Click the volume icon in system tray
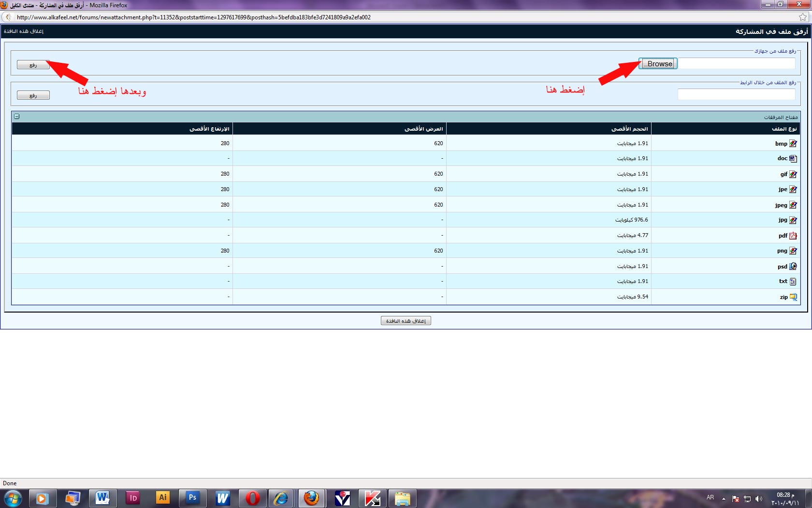Screen dimensions: 812x508 (x=759, y=499)
